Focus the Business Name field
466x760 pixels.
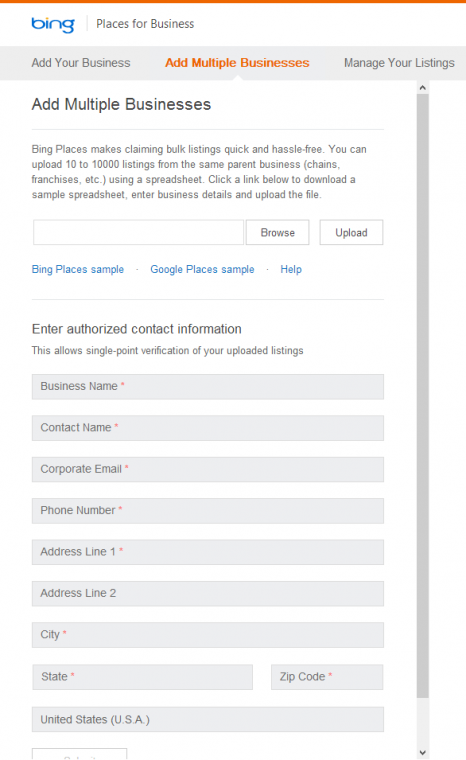click(208, 387)
